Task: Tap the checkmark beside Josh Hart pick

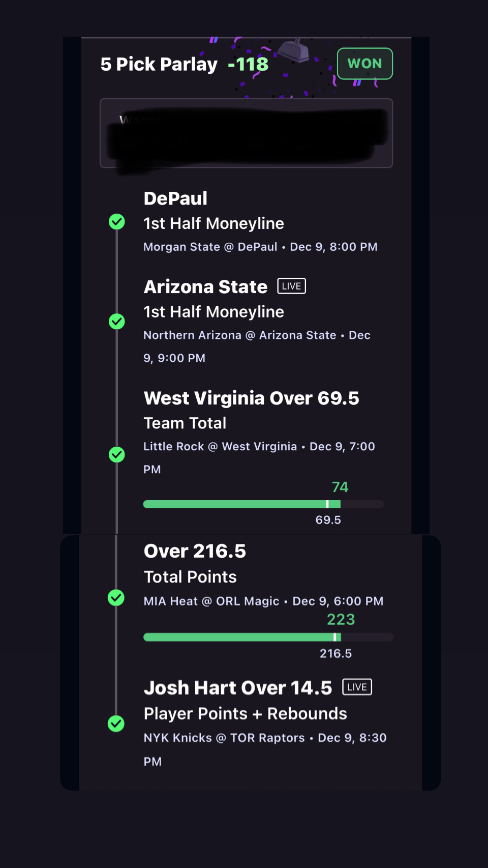Action: 116,724
